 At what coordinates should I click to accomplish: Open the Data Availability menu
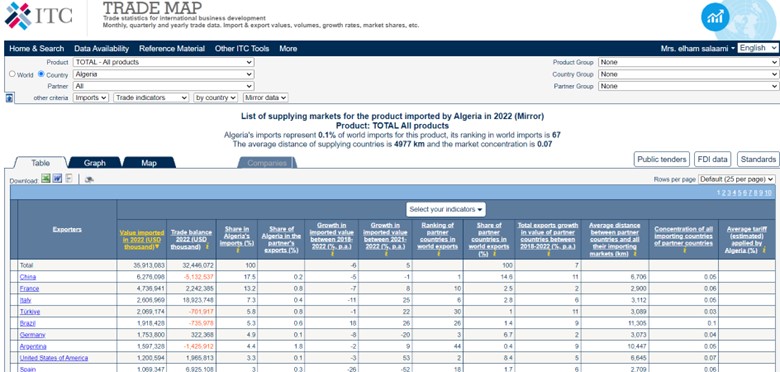(101, 48)
